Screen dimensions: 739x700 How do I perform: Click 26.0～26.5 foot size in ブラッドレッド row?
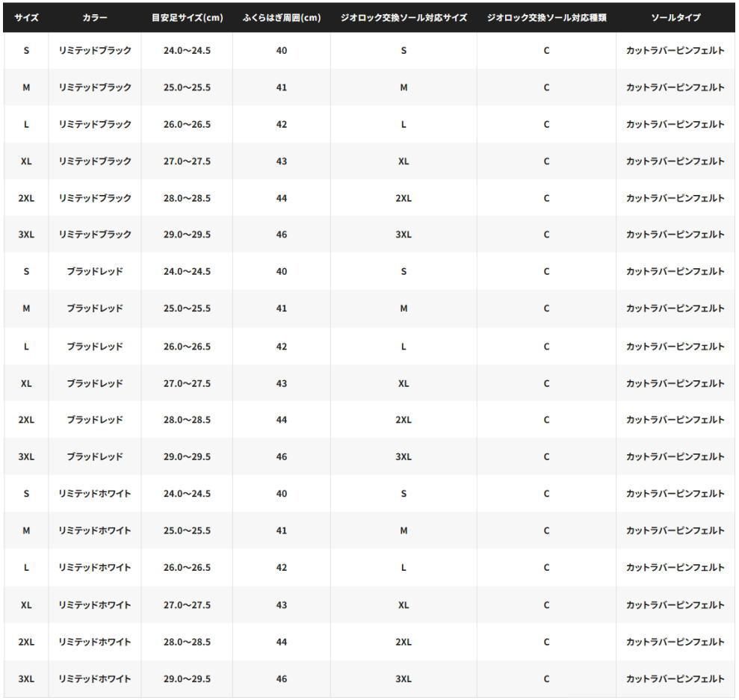click(x=187, y=347)
